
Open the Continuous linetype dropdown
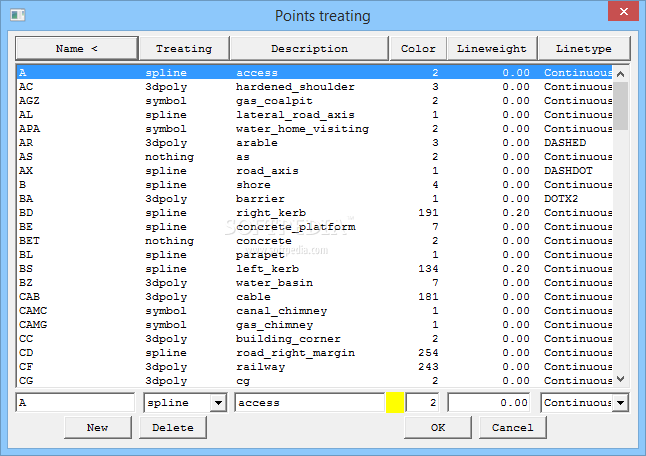(x=620, y=403)
